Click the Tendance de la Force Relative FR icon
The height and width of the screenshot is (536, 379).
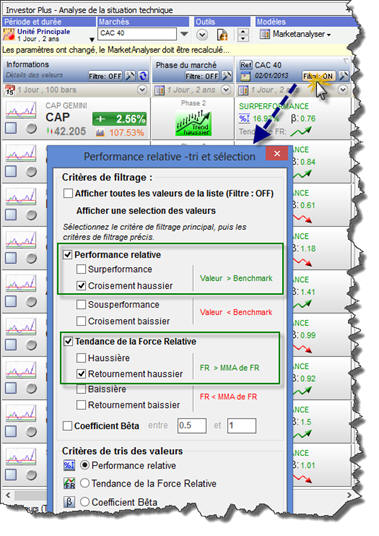click(x=69, y=483)
